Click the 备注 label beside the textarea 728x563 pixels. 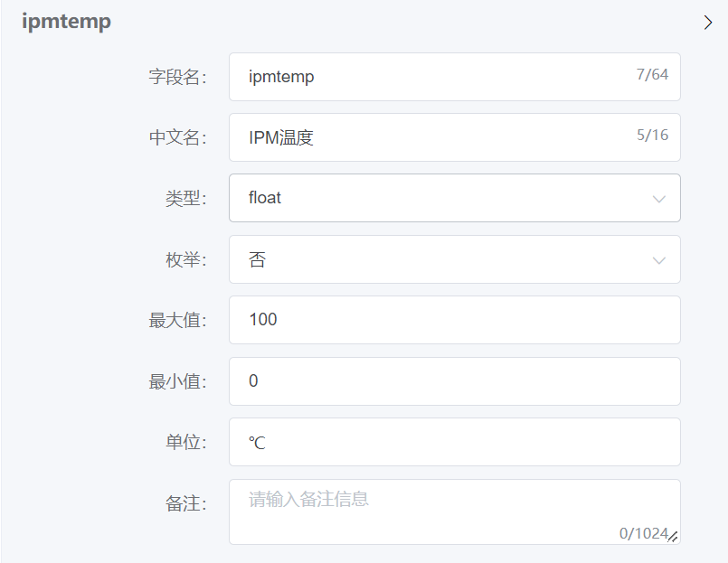(187, 499)
